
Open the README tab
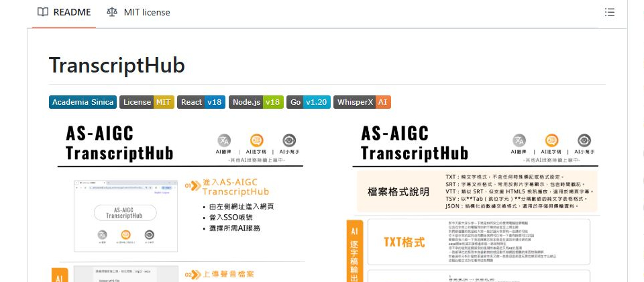[x=64, y=12]
